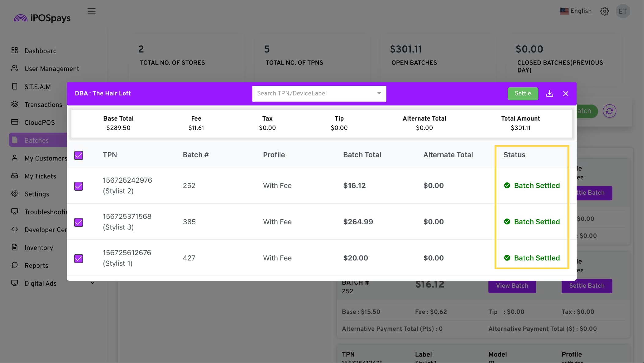Open the English language selector

576,11
